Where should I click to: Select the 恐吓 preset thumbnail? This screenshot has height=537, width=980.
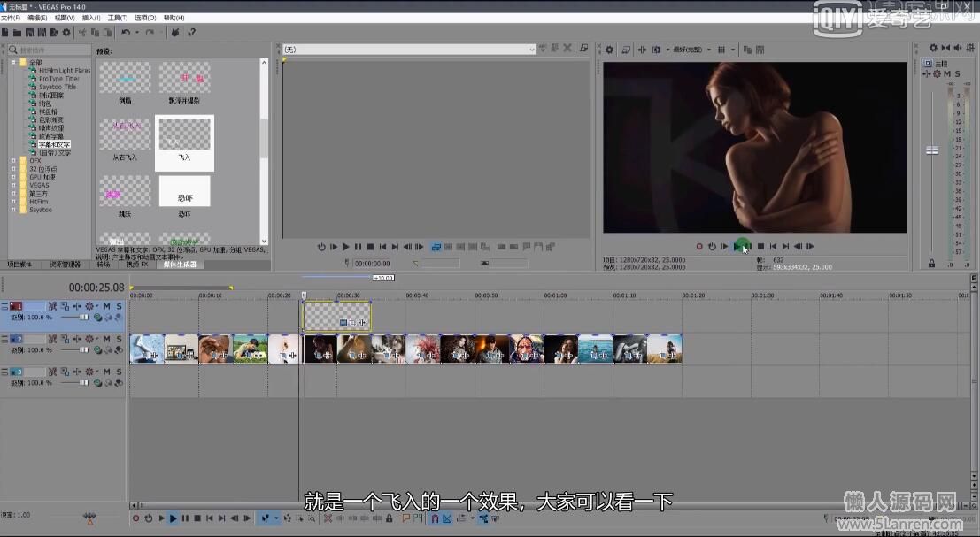[184, 191]
